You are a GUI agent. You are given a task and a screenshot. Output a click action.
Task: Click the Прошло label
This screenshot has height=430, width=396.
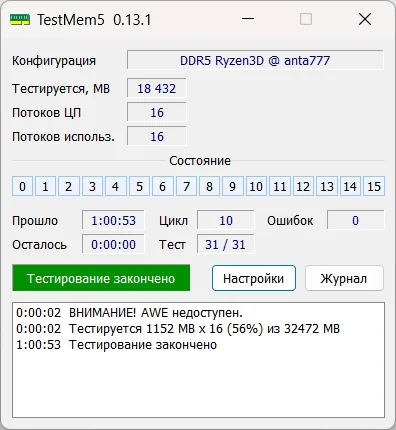click(35, 221)
